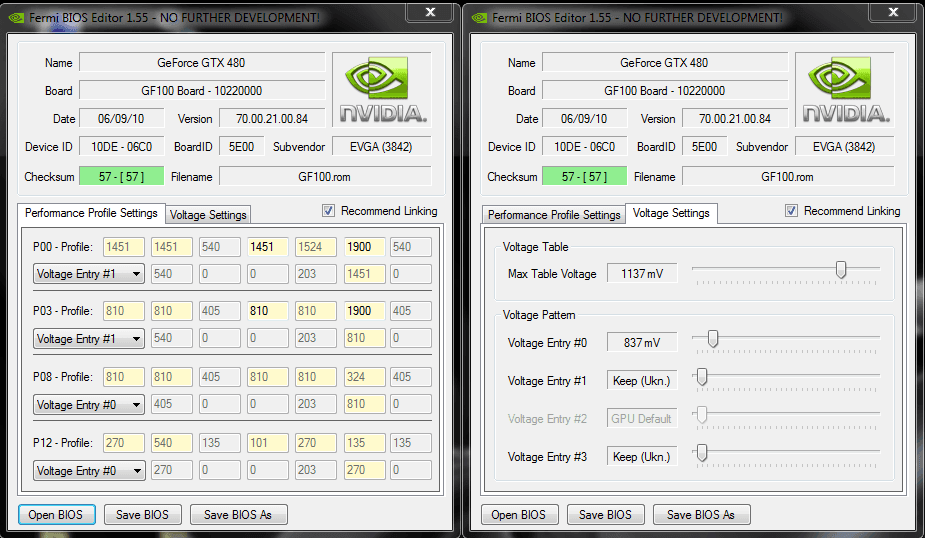Click the Version 70.00.21.00.84 in the left window

272,119
